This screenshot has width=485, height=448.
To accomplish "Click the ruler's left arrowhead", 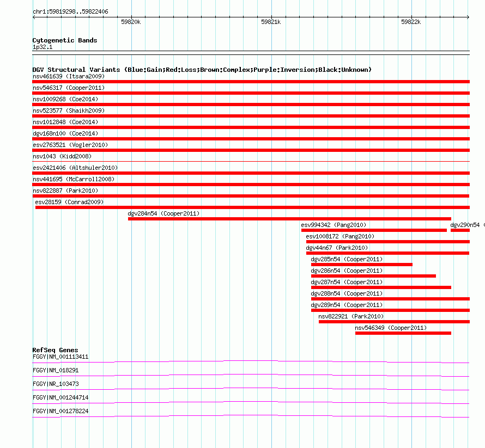I will pos(34,17).
